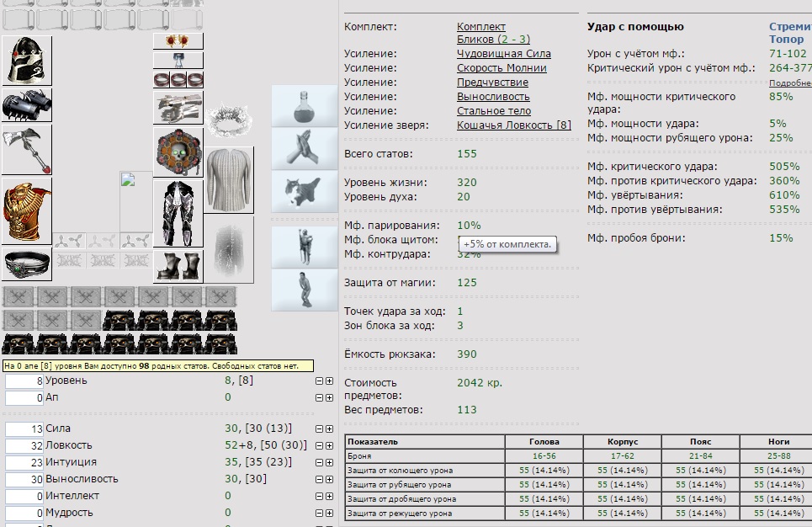Viewport: 812px width, 527px height.
Task: Click the dark boots item
Action: 178,266
